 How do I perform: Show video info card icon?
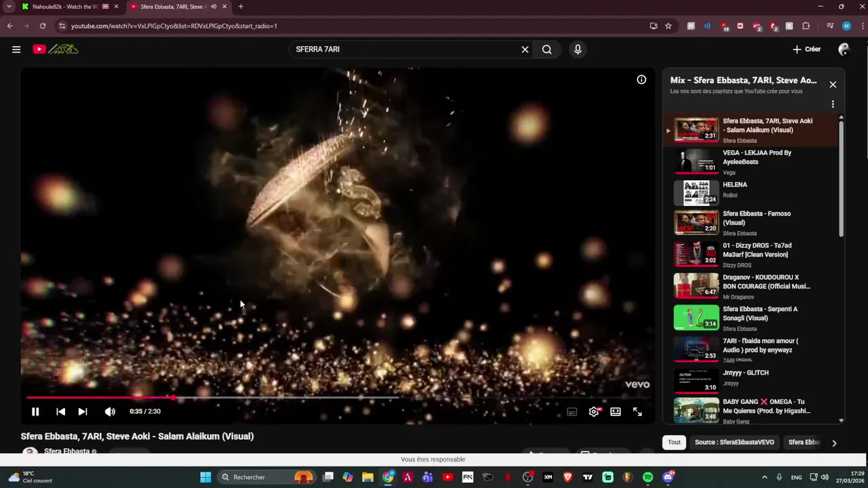click(x=642, y=79)
